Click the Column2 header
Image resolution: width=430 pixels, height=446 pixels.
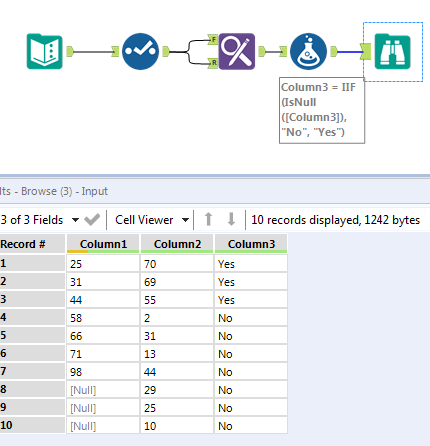tap(177, 244)
